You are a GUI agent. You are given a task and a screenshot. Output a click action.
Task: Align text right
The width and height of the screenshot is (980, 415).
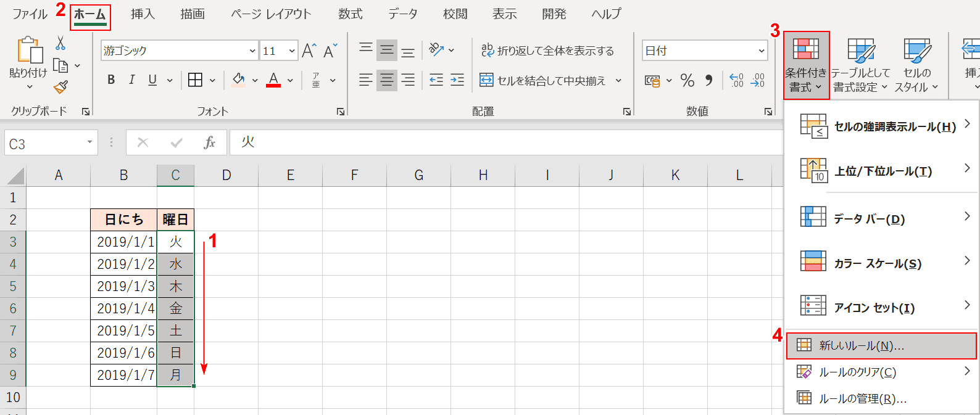click(x=408, y=80)
